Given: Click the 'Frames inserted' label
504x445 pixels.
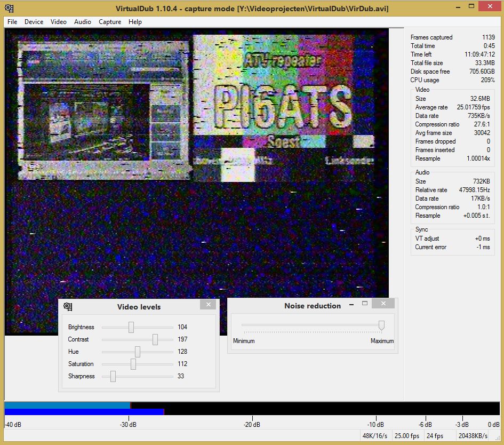Looking at the screenshot, I should click(435, 150).
